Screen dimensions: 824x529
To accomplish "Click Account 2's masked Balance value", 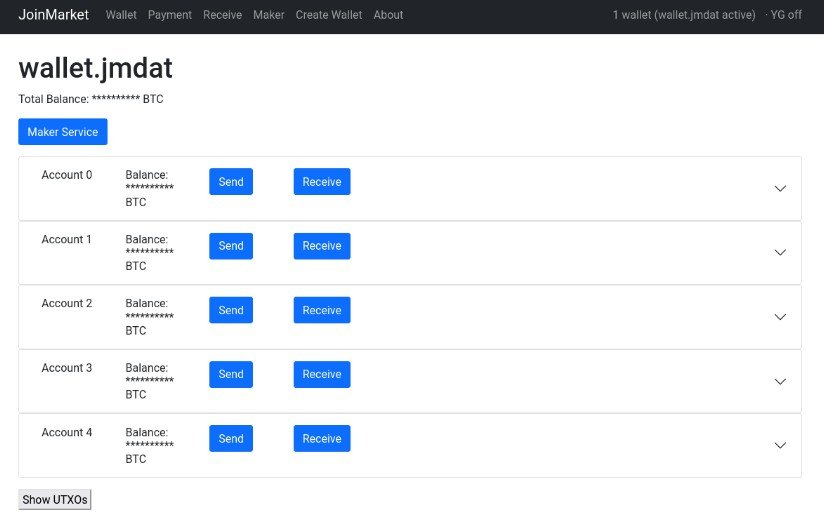I will 150,317.
